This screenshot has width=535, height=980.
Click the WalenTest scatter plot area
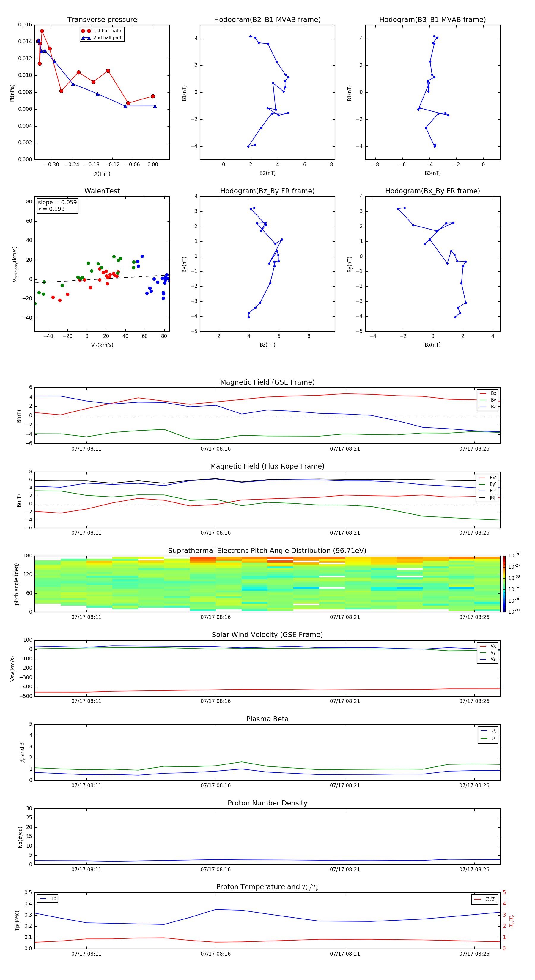click(x=102, y=264)
